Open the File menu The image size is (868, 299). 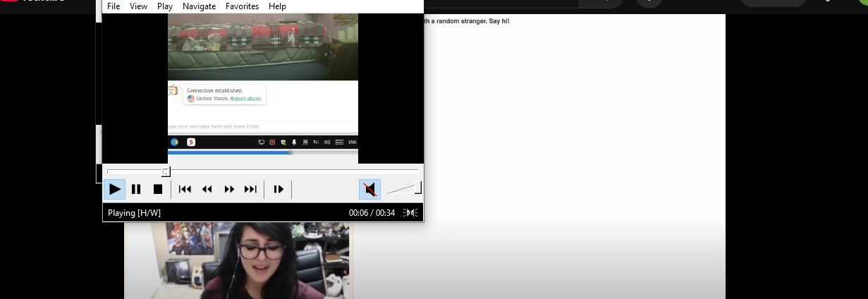tap(114, 6)
